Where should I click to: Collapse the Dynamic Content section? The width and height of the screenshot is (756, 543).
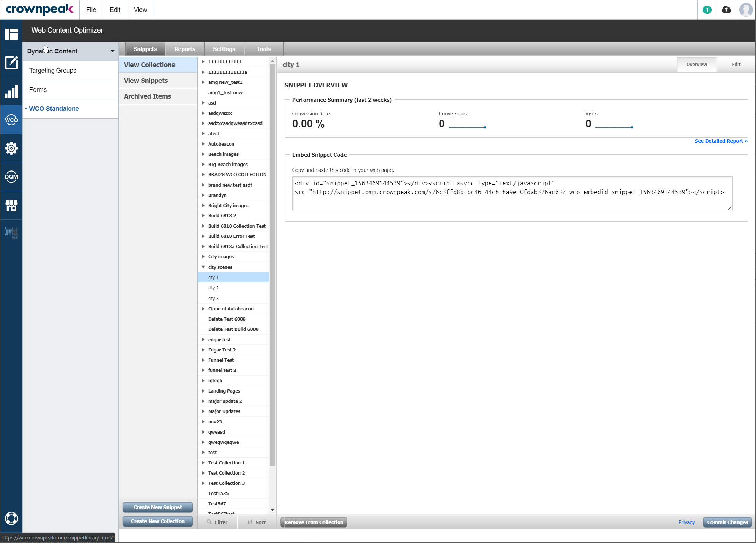coord(112,51)
